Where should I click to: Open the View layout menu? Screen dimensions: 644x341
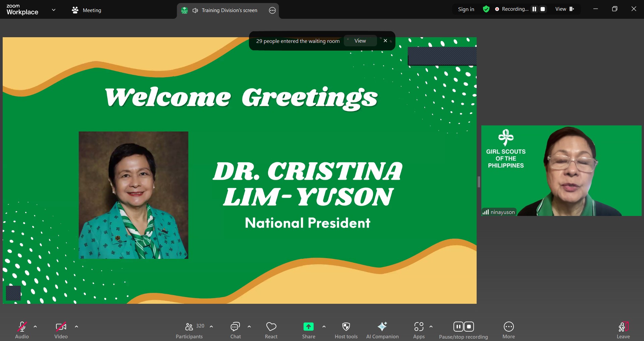(x=565, y=9)
